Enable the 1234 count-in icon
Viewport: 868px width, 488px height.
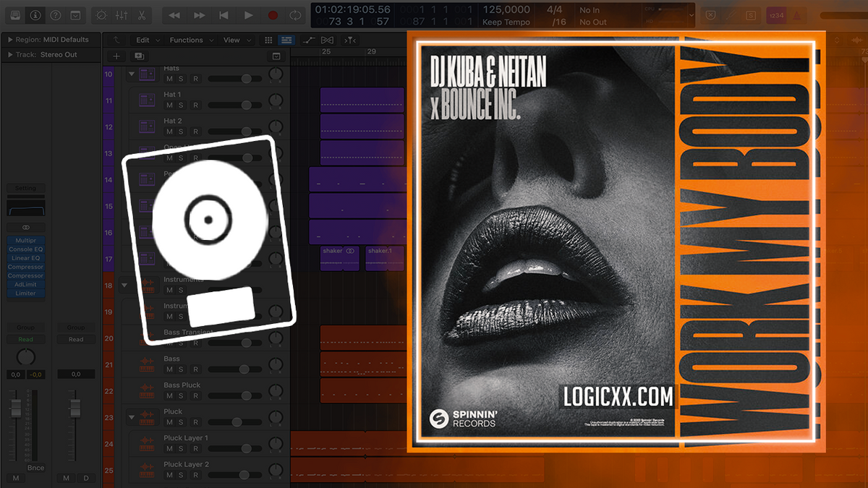click(x=776, y=15)
